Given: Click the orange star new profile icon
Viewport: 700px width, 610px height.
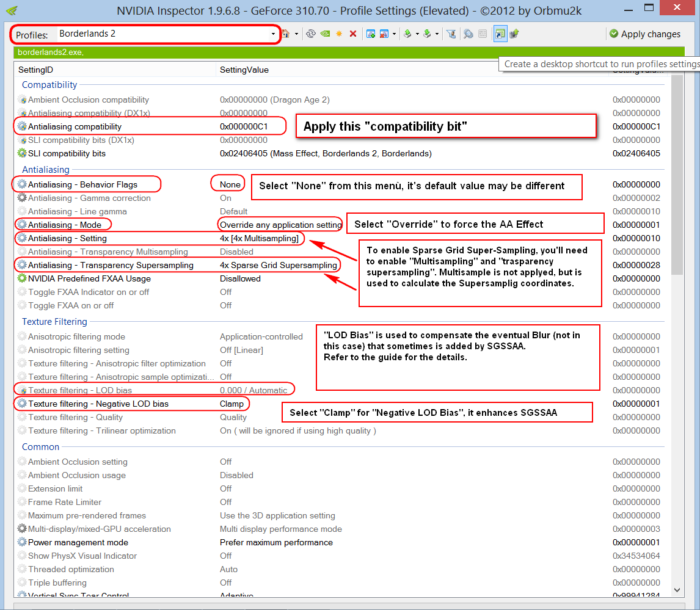Looking at the screenshot, I should 339,34.
